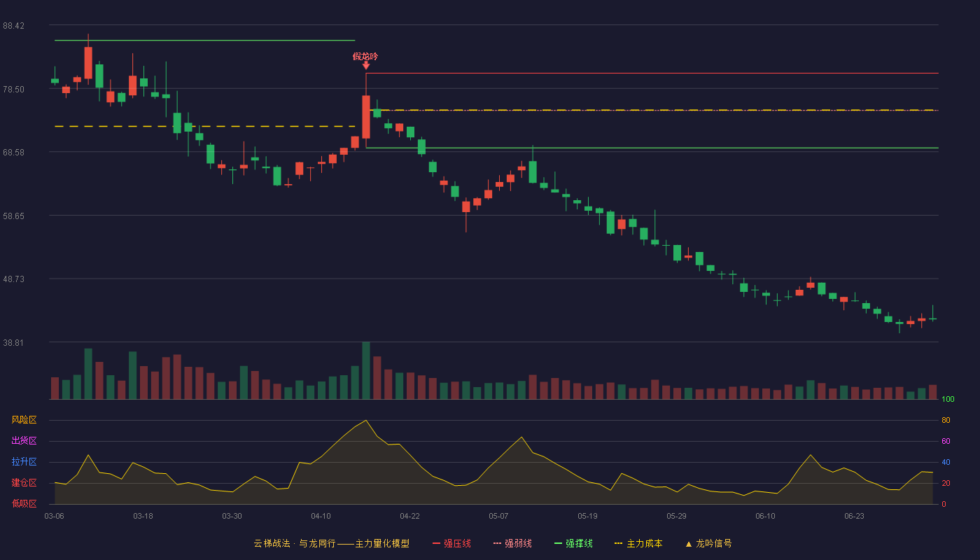Click the 05-07 date label
The height and width of the screenshot is (560, 980).
point(498,516)
